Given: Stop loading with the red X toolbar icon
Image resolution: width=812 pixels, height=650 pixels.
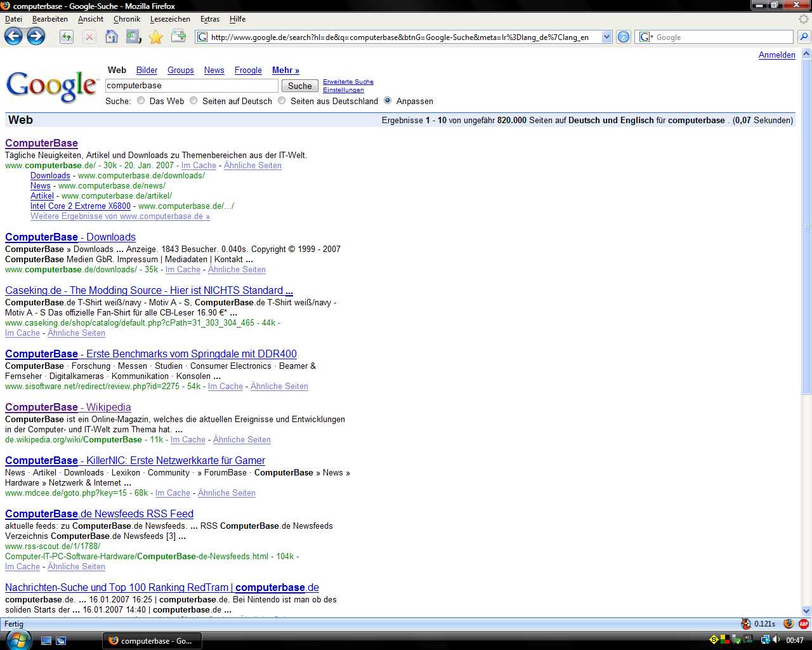Looking at the screenshot, I should [89, 37].
